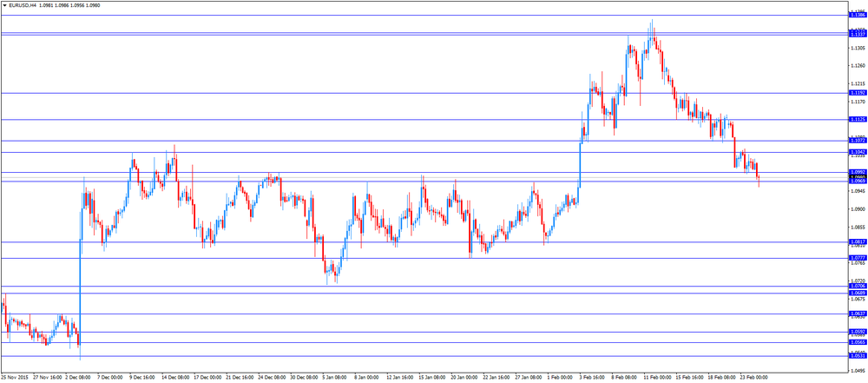Select the 1.0689 price level label
The height and width of the screenshot is (383, 868).
858,293
